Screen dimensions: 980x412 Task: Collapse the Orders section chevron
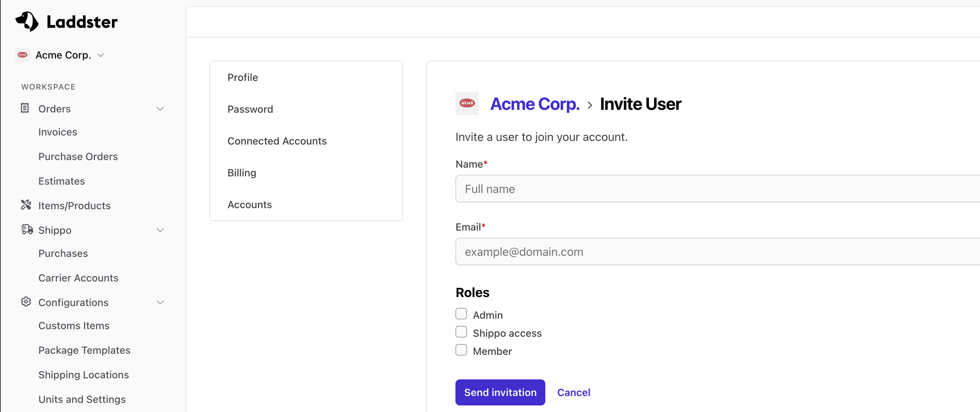(160, 109)
